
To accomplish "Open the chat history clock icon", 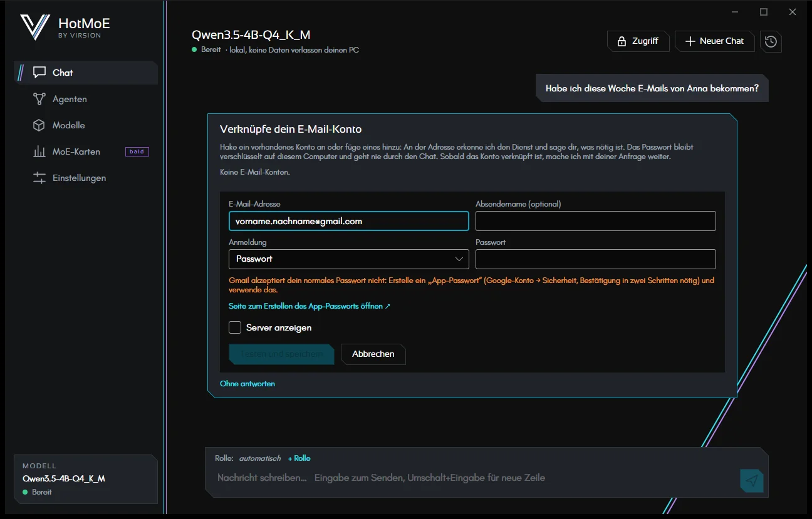I will tap(771, 41).
